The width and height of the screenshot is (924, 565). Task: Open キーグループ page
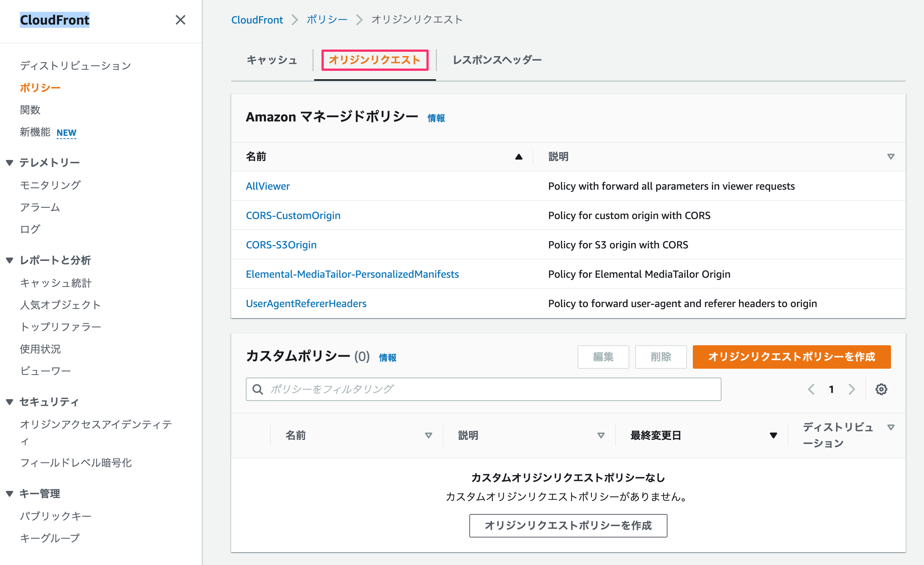coord(50,538)
